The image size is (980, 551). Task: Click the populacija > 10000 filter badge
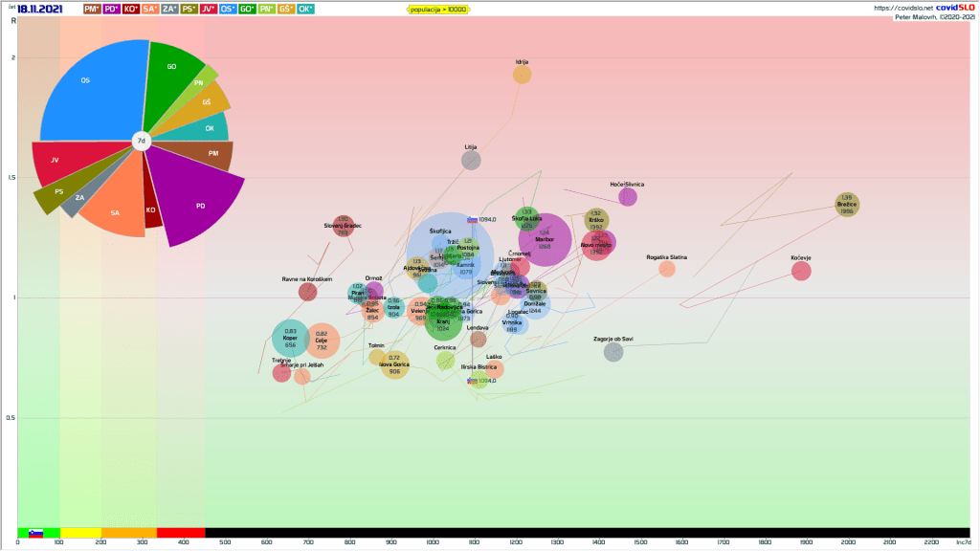click(438, 9)
